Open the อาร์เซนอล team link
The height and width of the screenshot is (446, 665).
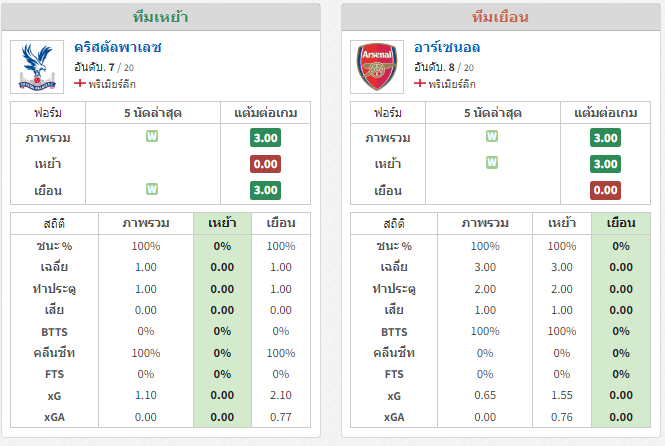click(447, 47)
